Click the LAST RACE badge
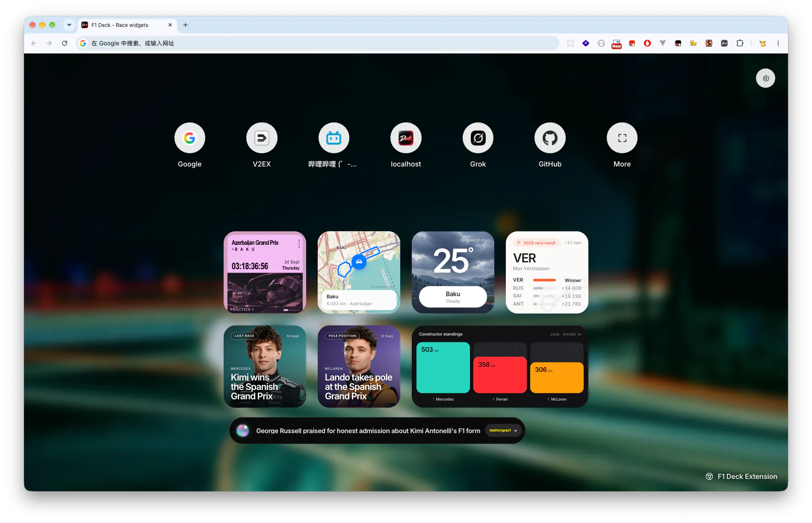Viewport: 812px width, 523px height. click(244, 336)
